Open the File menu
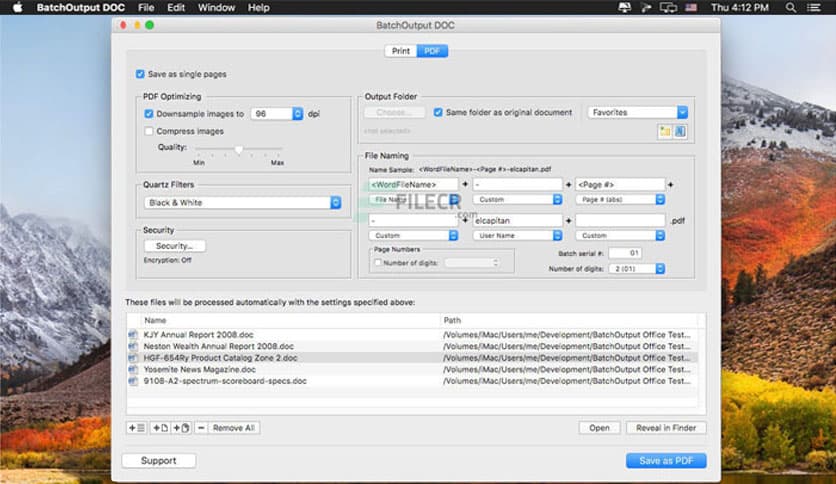The height and width of the screenshot is (484, 836). click(x=146, y=7)
